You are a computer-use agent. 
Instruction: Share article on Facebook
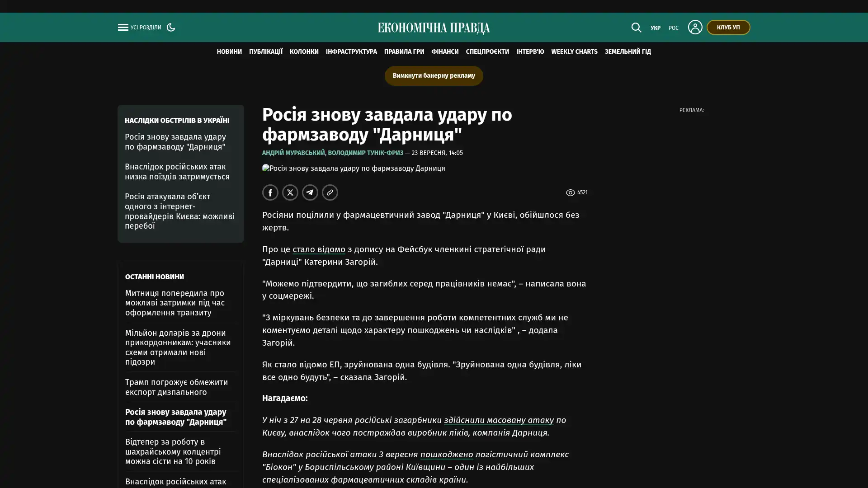click(x=270, y=192)
